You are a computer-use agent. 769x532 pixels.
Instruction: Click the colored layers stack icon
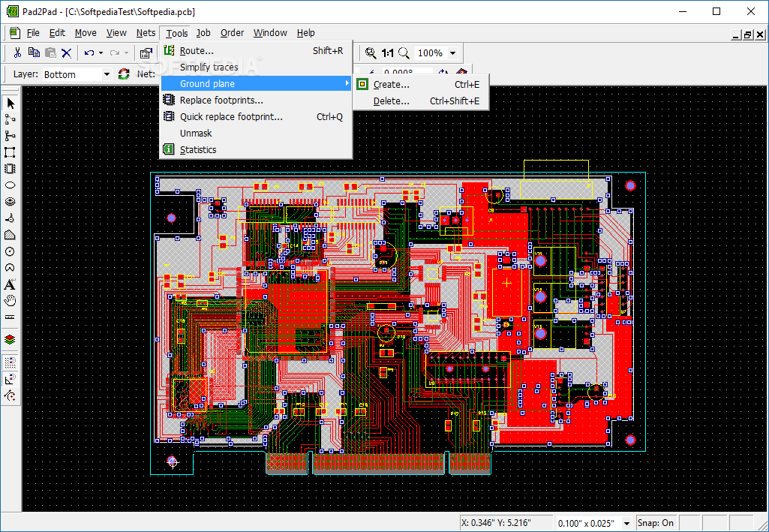(10, 339)
